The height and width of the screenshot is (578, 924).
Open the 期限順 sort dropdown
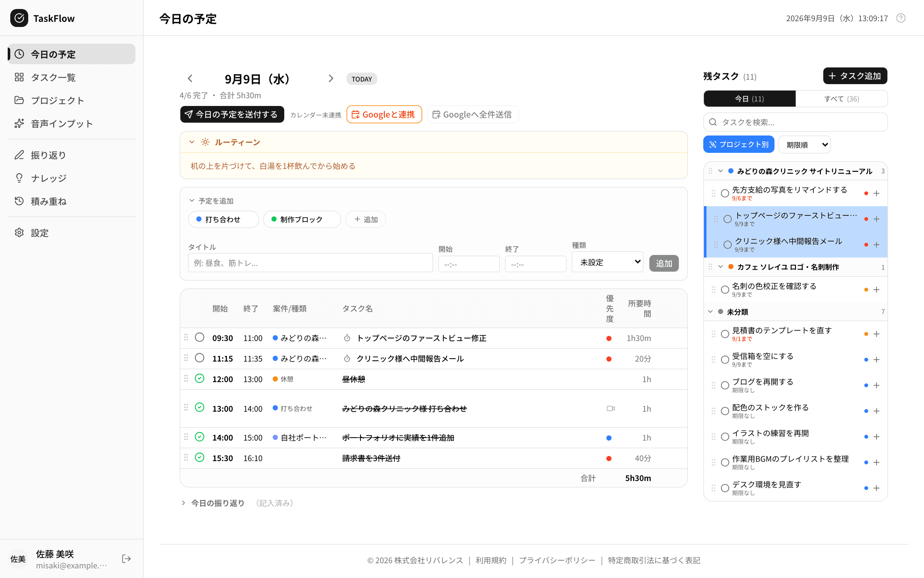tap(805, 144)
